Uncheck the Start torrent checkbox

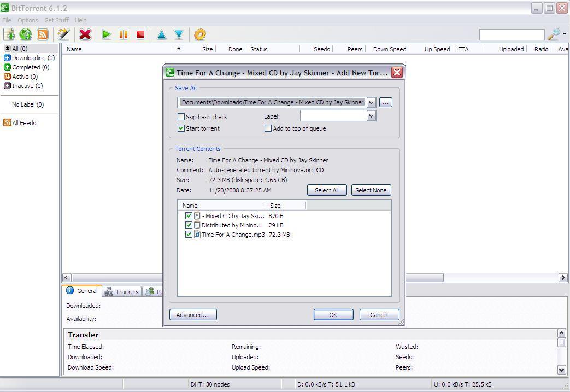coord(181,128)
